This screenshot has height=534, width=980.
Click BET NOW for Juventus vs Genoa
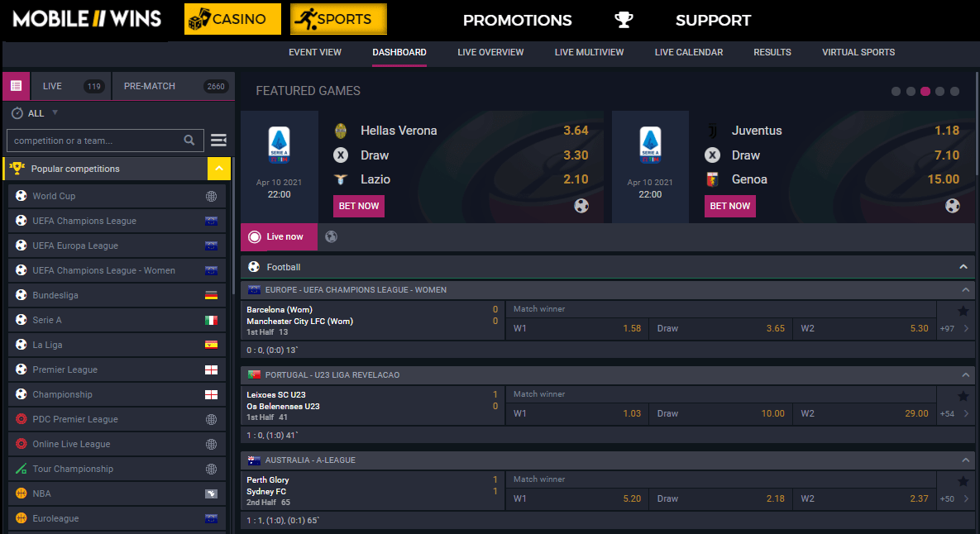[x=730, y=206]
